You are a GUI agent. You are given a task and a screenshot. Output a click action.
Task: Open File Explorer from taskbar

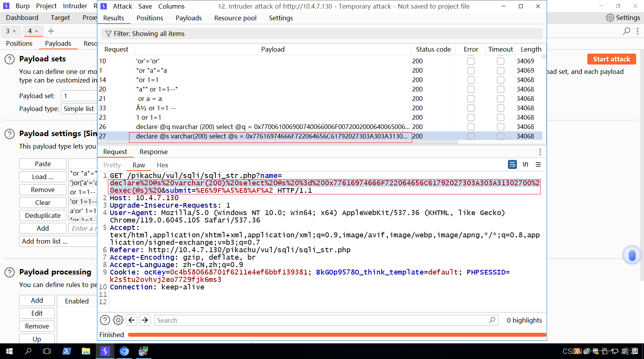click(x=86, y=351)
